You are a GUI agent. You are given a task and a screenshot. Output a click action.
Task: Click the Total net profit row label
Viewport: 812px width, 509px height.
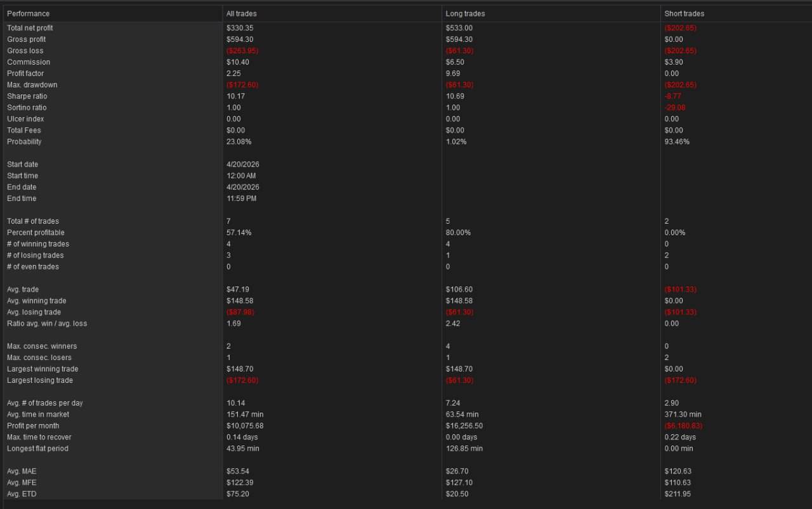[30, 28]
